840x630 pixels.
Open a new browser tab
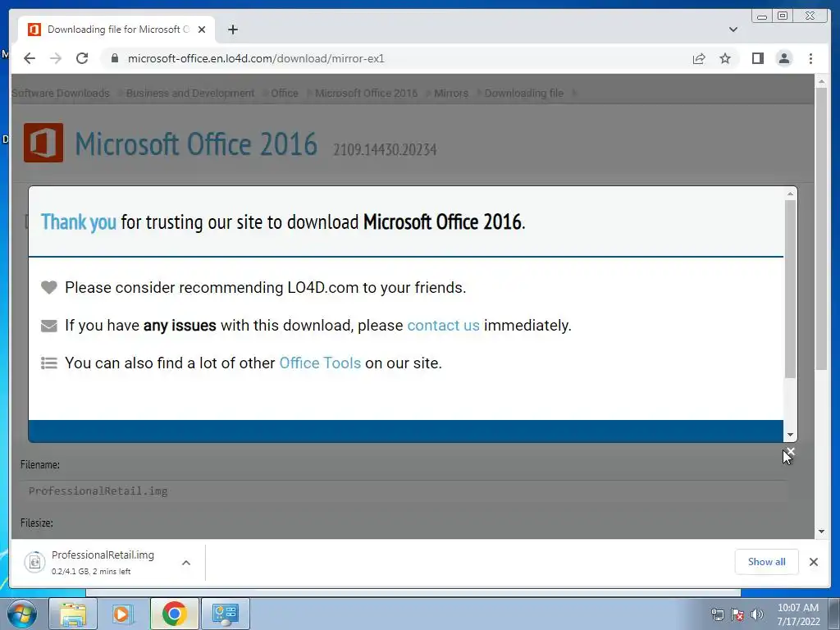pyautogui.click(x=232, y=30)
